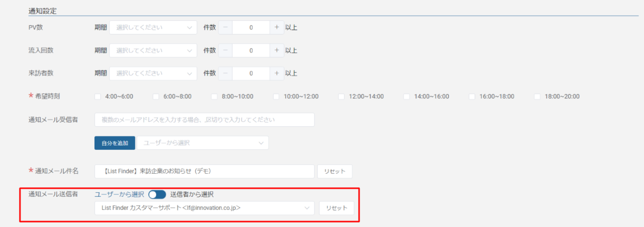The width and height of the screenshot is (644, 227).
Task: Click minus icon in PV数 row
Action: pos(225,28)
